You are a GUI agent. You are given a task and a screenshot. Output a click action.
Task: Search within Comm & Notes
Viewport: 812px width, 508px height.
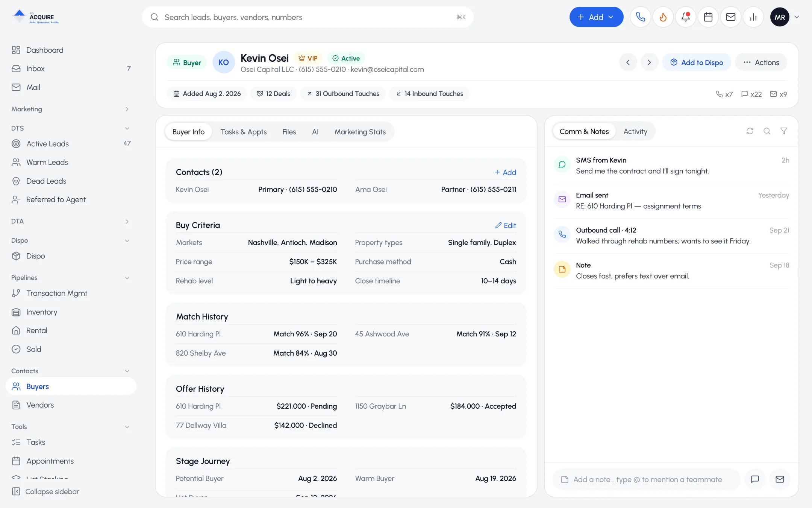pos(767,131)
